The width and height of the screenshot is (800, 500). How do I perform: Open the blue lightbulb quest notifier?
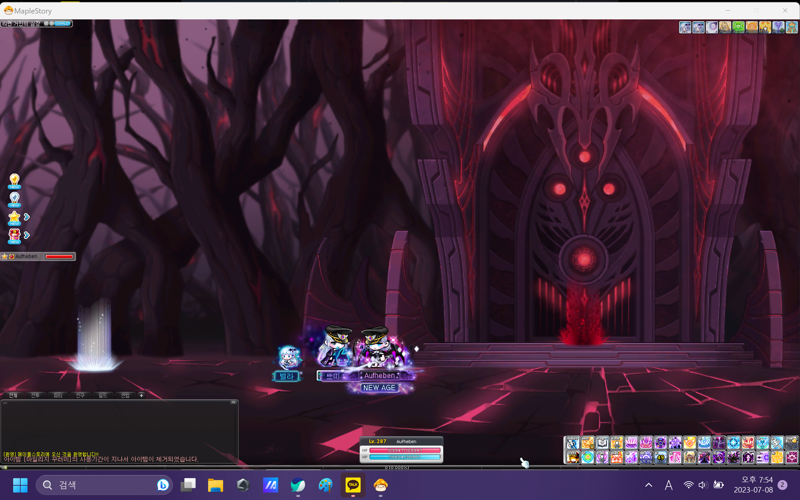point(14,198)
